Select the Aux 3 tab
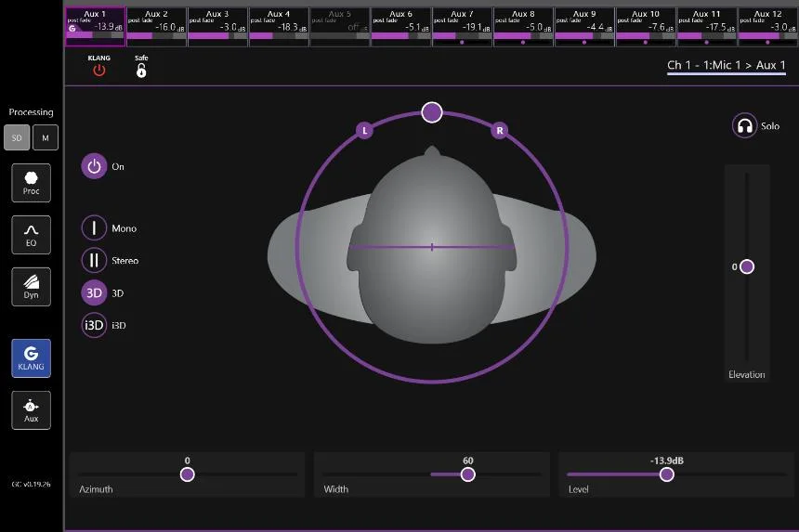Image resolution: width=799 pixels, height=532 pixels. tap(217, 27)
